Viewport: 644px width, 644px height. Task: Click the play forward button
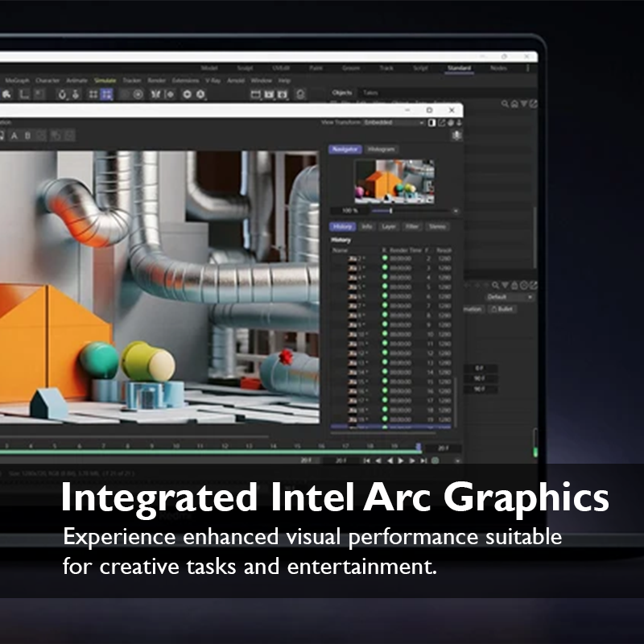point(400,460)
